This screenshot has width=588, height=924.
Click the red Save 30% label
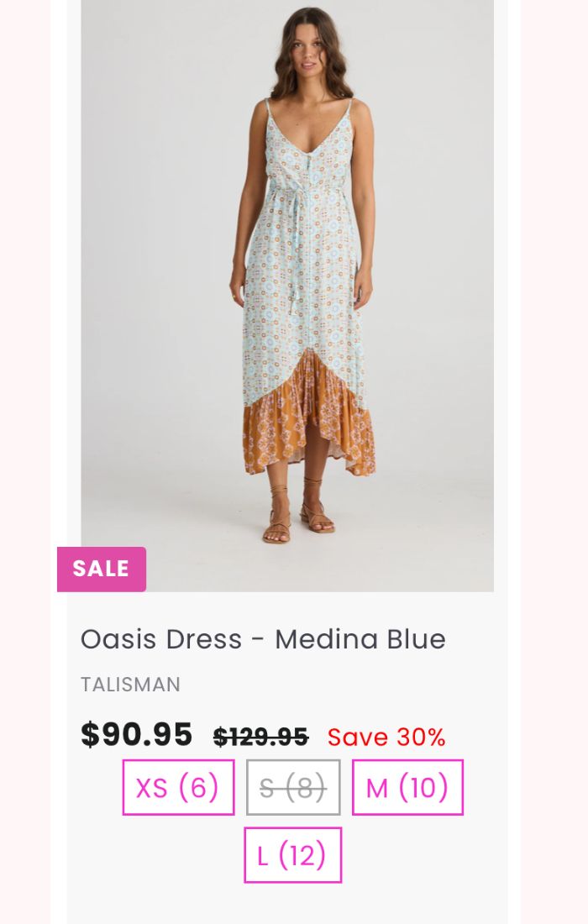pos(386,738)
